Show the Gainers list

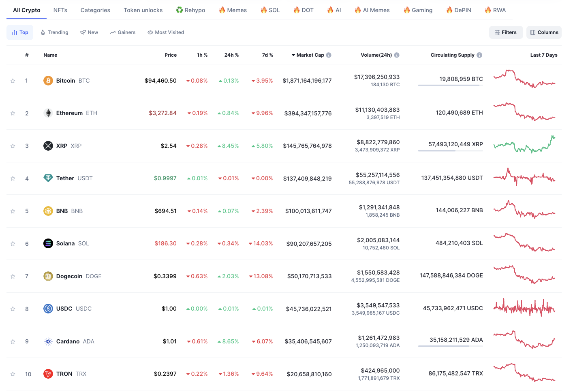coord(122,32)
